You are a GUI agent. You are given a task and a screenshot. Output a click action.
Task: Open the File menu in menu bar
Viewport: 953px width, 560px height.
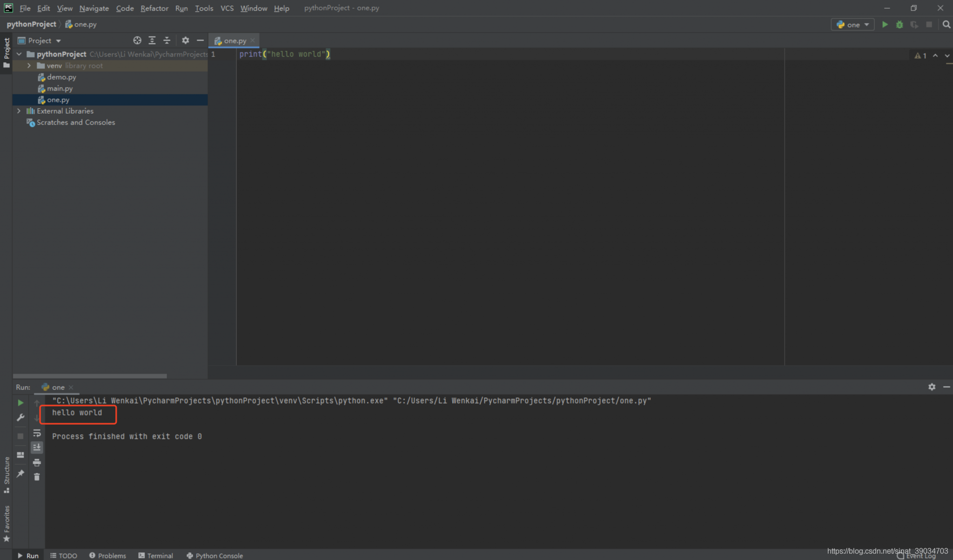[24, 7]
